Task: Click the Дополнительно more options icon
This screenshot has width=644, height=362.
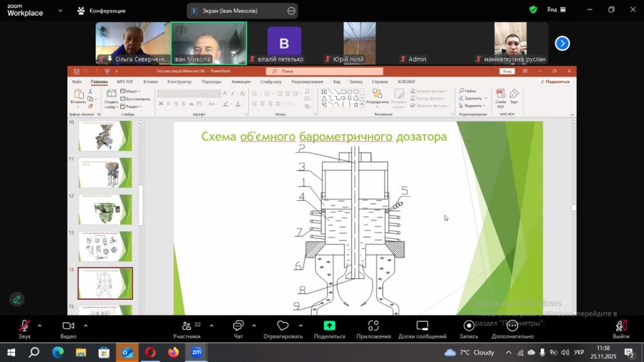Action: 513,326
